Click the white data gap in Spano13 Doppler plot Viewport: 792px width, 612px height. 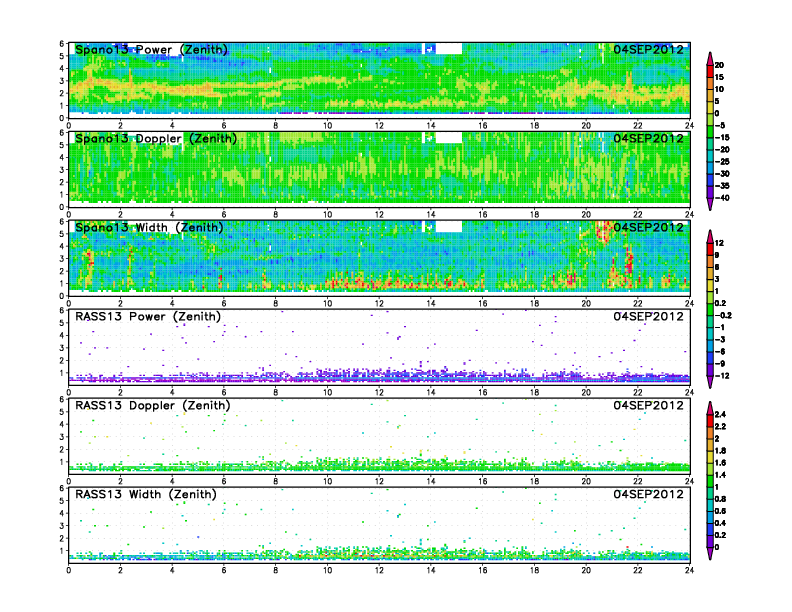coord(449,137)
